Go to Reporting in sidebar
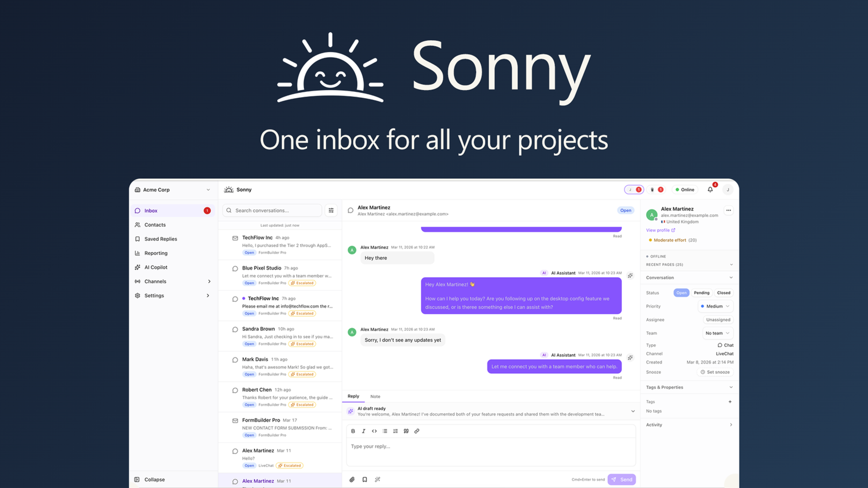The height and width of the screenshot is (488, 868). [x=173, y=253]
